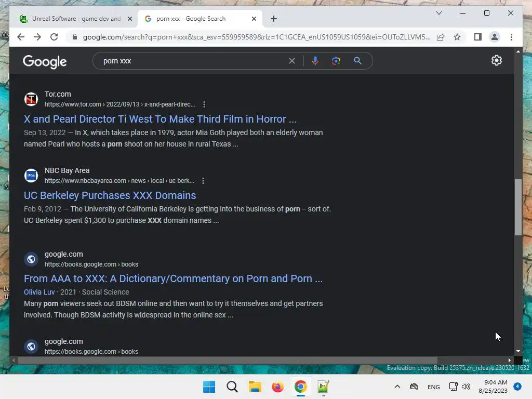Share this page from the address bar
The height and width of the screenshot is (399, 532).
pos(441,37)
